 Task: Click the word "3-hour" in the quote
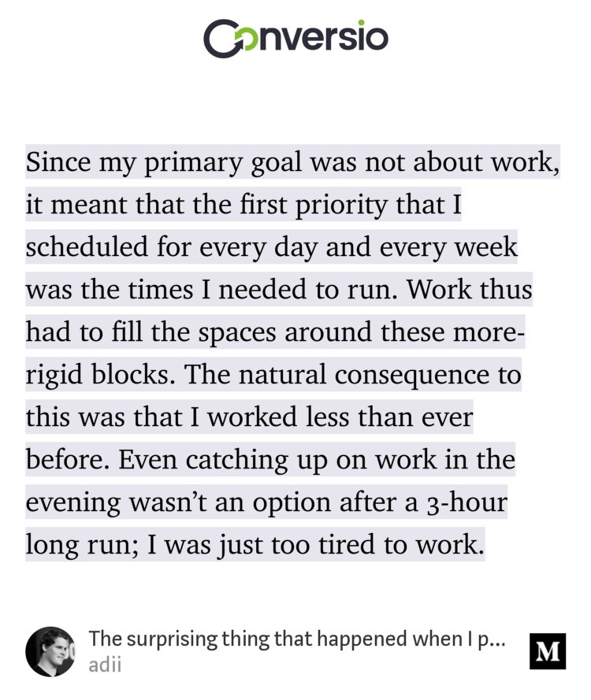[x=470, y=502]
